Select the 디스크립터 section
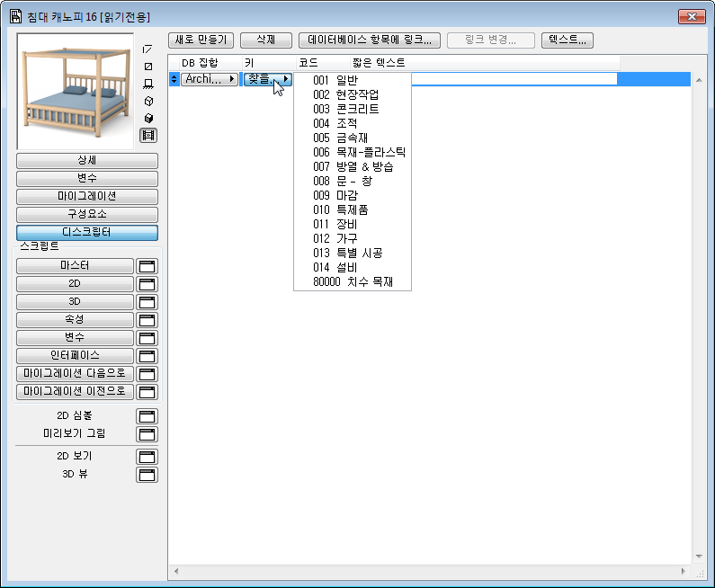The image size is (715, 588). (x=87, y=233)
